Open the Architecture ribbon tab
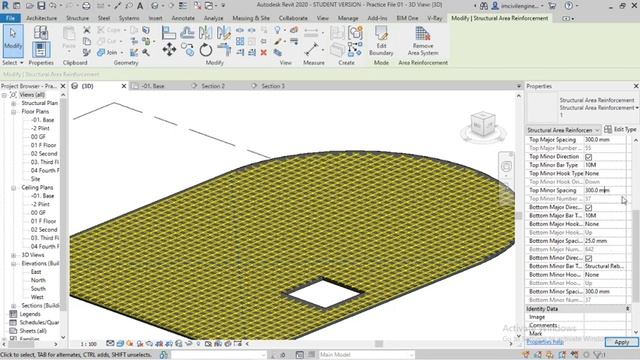This screenshot has width=640, height=360. [41, 18]
